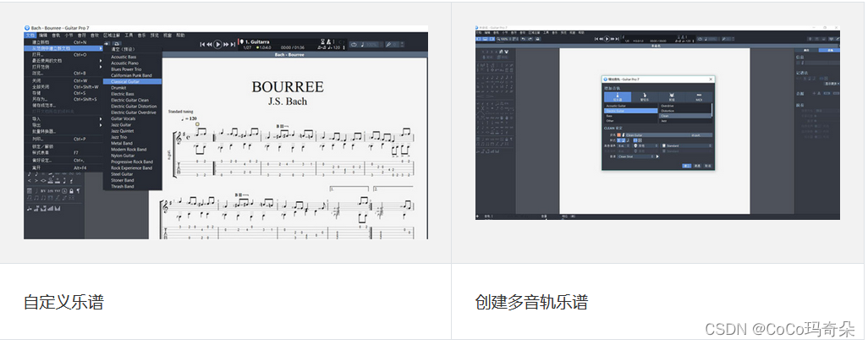Image resolution: width=868 pixels, height=345 pixels.
Task: Edit the Clean Guitar track name field
Action: click(x=658, y=135)
